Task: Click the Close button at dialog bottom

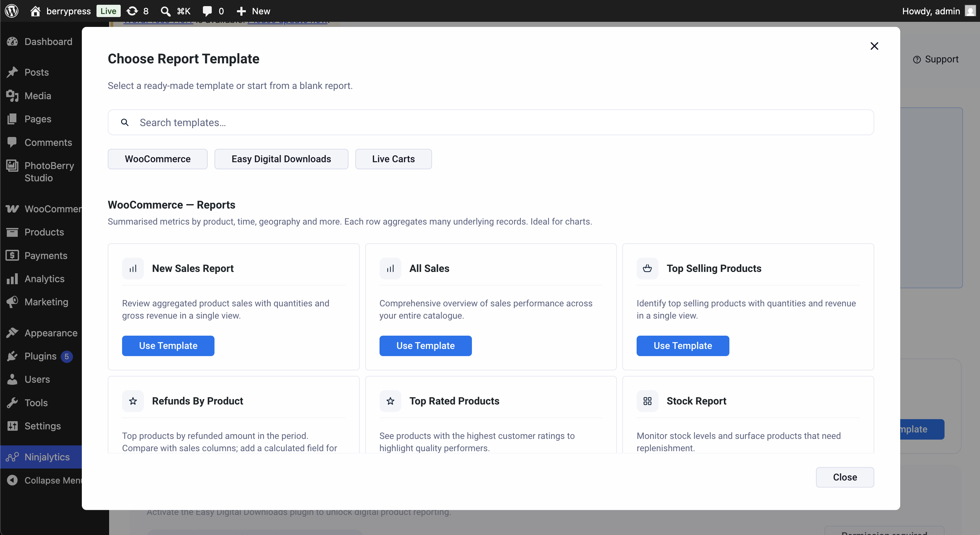Action: [x=845, y=477]
